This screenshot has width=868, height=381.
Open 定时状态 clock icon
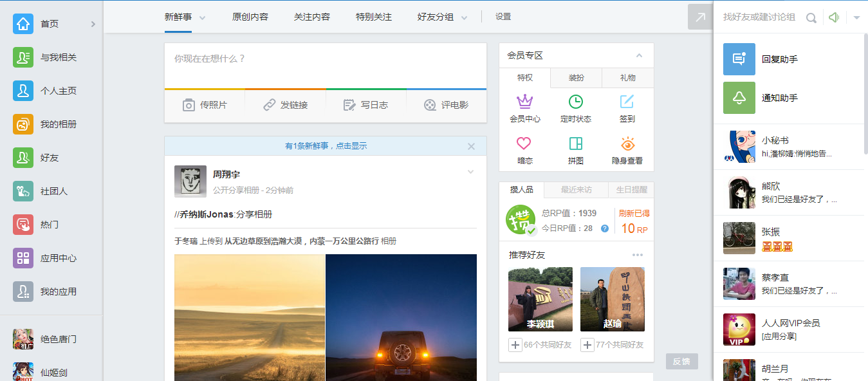point(576,102)
